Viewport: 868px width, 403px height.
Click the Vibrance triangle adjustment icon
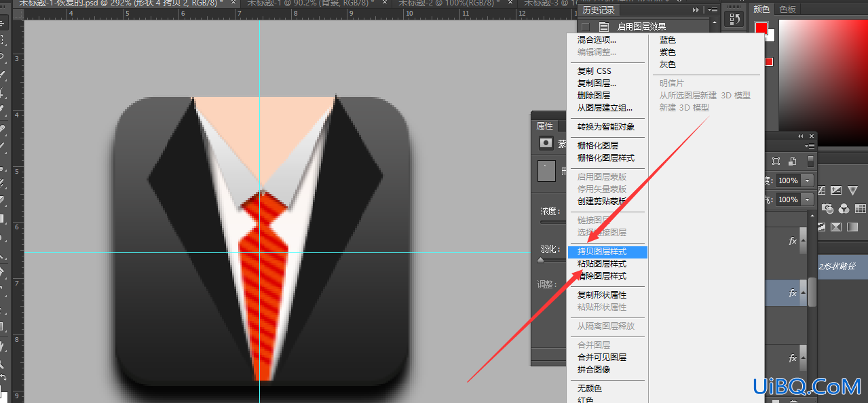pyautogui.click(x=852, y=191)
